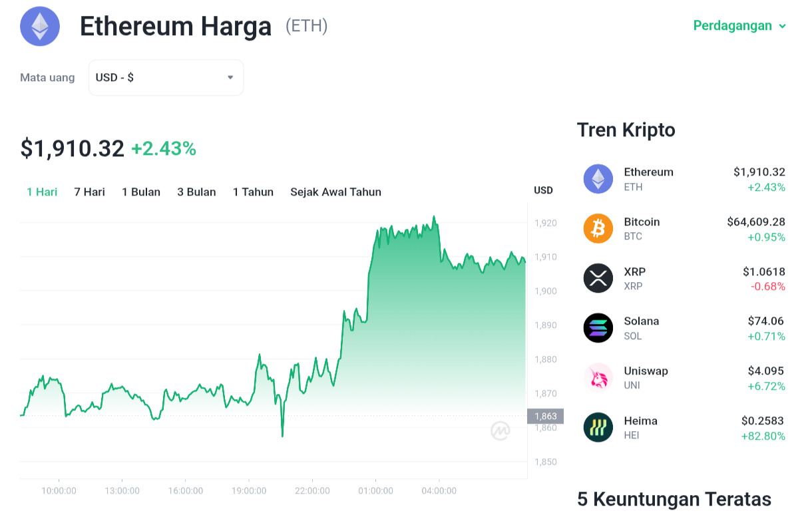Image resolution: width=812 pixels, height=521 pixels.
Task: Click the CoinMarketCap watermark on chart
Action: coord(501,431)
